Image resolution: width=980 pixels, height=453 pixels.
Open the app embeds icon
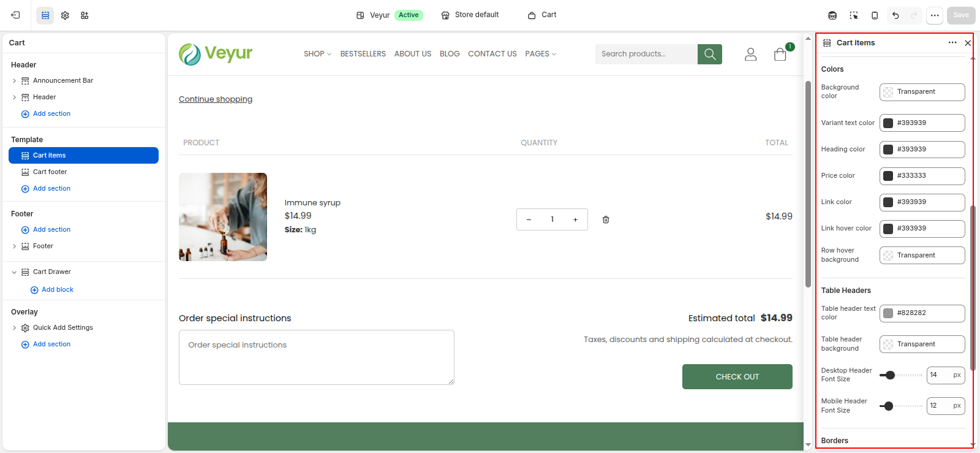click(x=85, y=15)
